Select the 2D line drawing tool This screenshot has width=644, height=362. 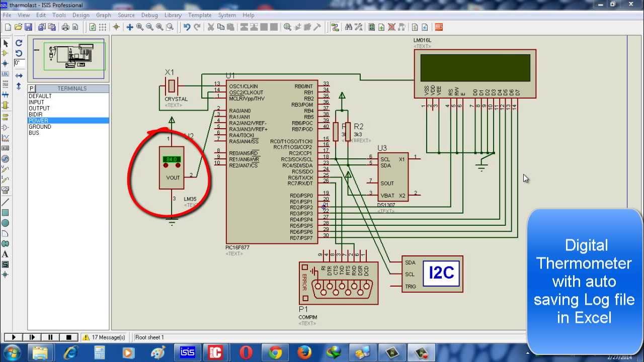6,202
